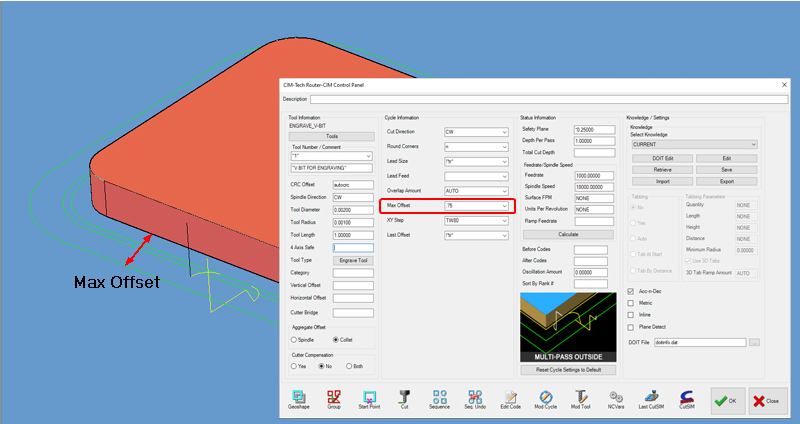
Task: Click the Geoshape toolbar icon
Action: (298, 398)
